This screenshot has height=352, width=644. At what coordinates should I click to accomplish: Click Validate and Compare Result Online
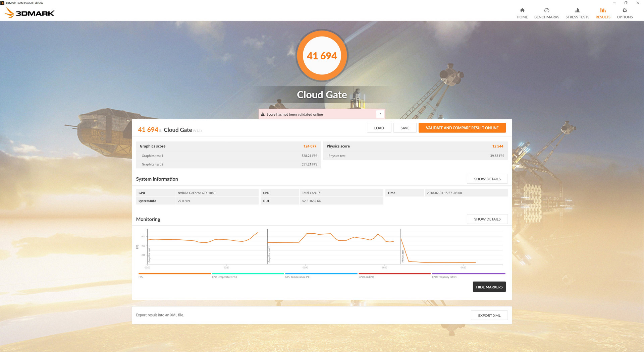(x=462, y=128)
